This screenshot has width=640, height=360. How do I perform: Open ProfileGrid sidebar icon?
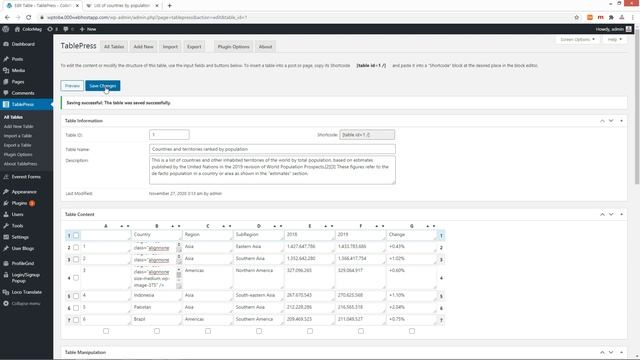(6, 264)
